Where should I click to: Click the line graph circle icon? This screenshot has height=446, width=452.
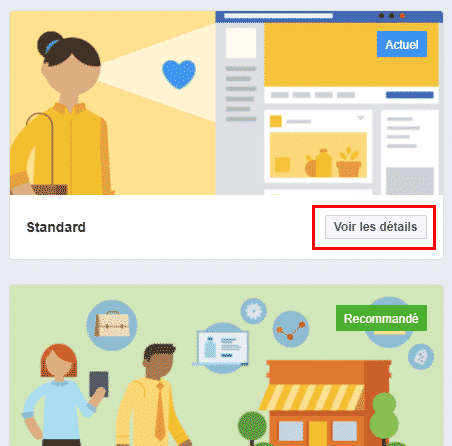click(x=291, y=330)
